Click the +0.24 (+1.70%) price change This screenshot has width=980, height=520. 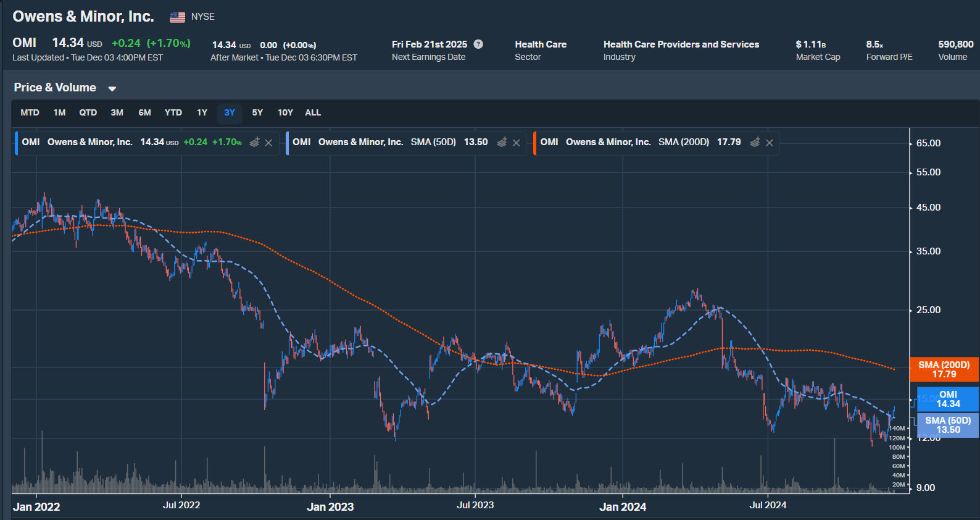pyautogui.click(x=151, y=43)
